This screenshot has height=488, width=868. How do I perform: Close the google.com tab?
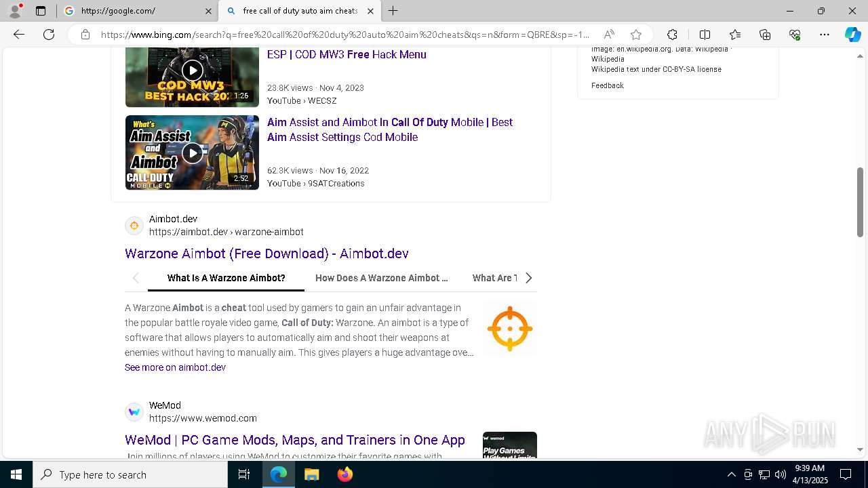click(208, 11)
